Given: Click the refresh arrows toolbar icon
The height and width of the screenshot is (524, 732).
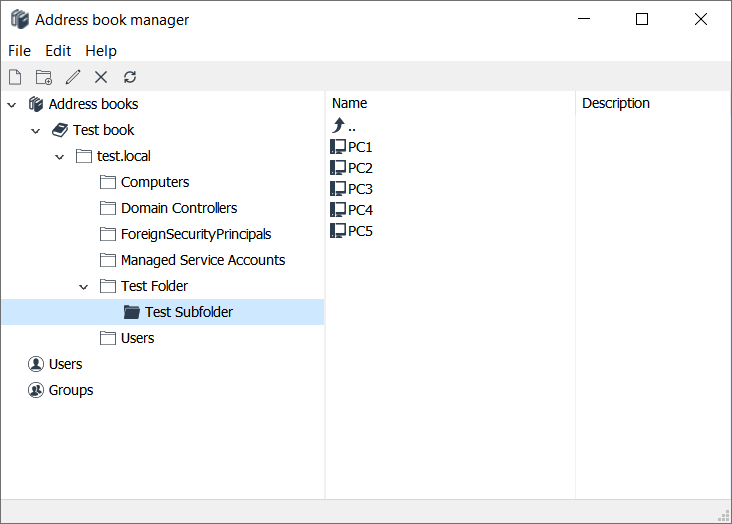Looking at the screenshot, I should (x=130, y=77).
